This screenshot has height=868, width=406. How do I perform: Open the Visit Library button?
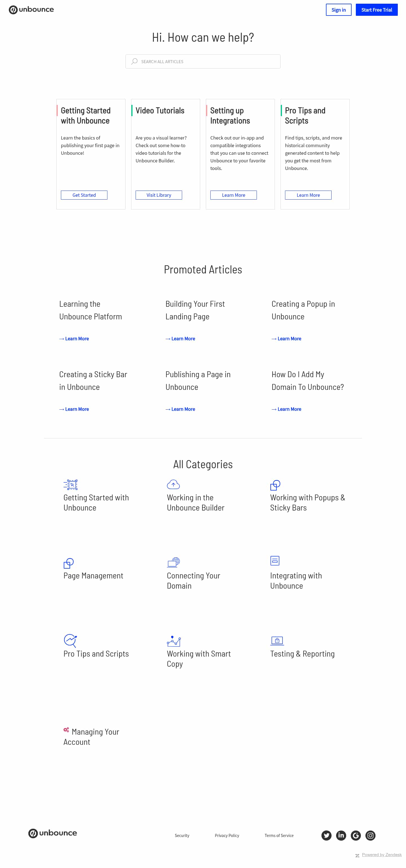(159, 195)
